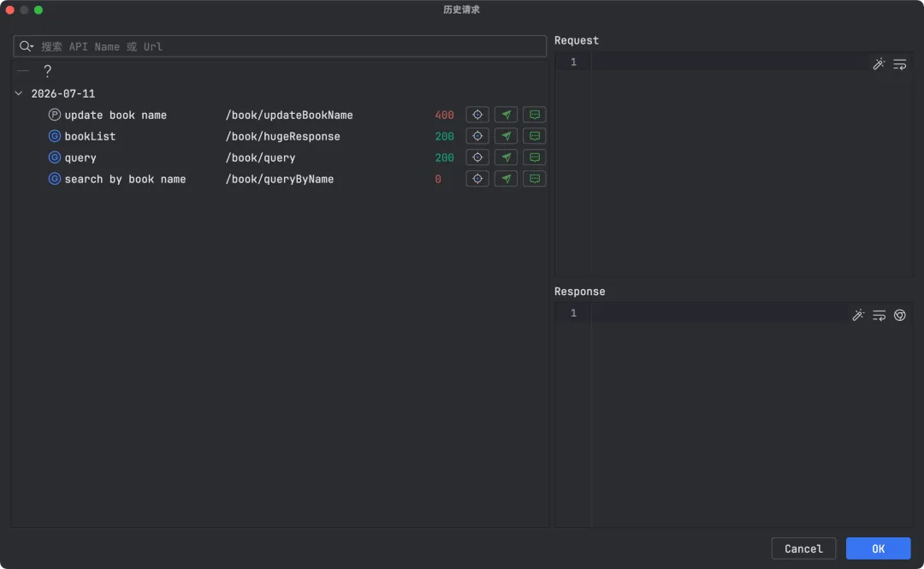Image resolution: width=924 pixels, height=569 pixels.
Task: Locate the update book name request
Action: tap(477, 115)
